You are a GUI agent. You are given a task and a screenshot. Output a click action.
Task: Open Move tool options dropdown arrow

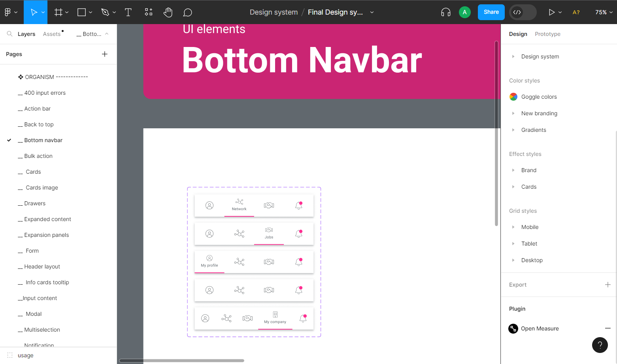pos(43,12)
